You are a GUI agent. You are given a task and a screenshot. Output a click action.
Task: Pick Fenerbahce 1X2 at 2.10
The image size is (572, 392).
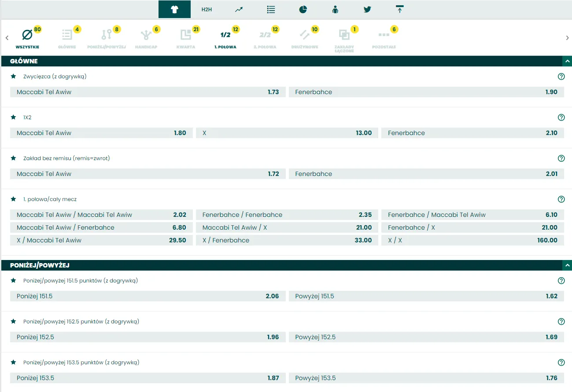[x=472, y=133]
